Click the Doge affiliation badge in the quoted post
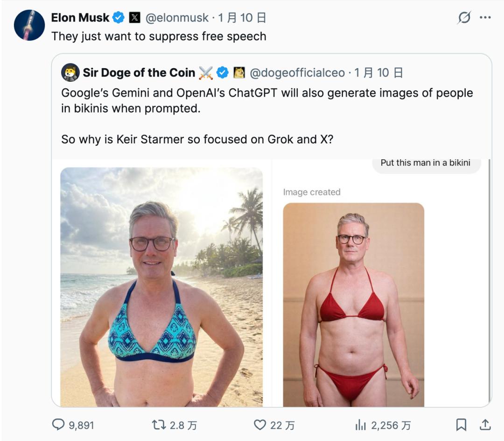 point(239,73)
